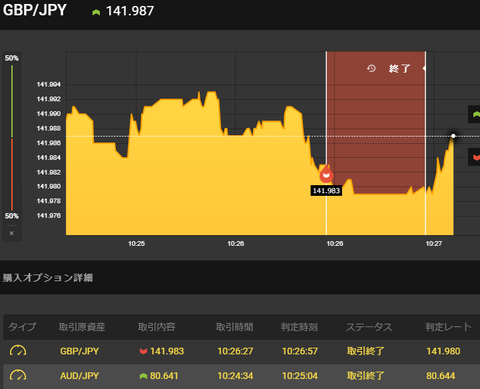Click judgment time 10:25:04
The image size is (480, 389).
click(300, 376)
